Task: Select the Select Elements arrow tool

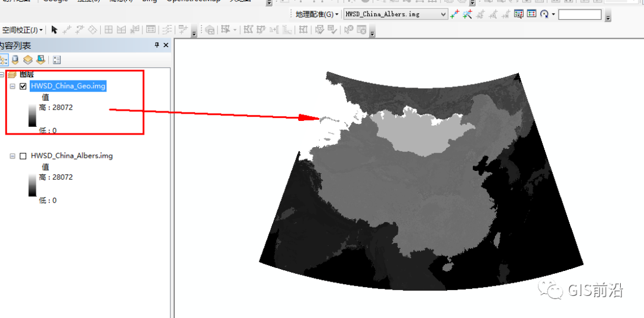Action: tap(54, 30)
